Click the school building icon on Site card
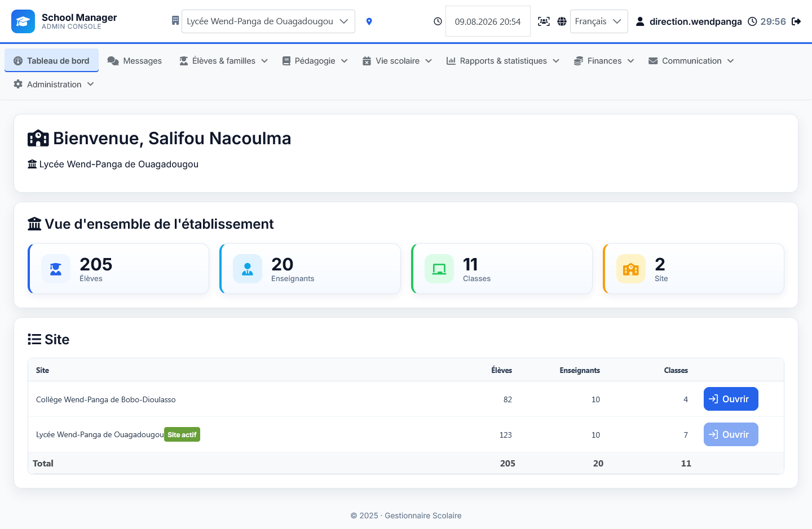Viewport: 812px width, 529px height. (x=631, y=269)
